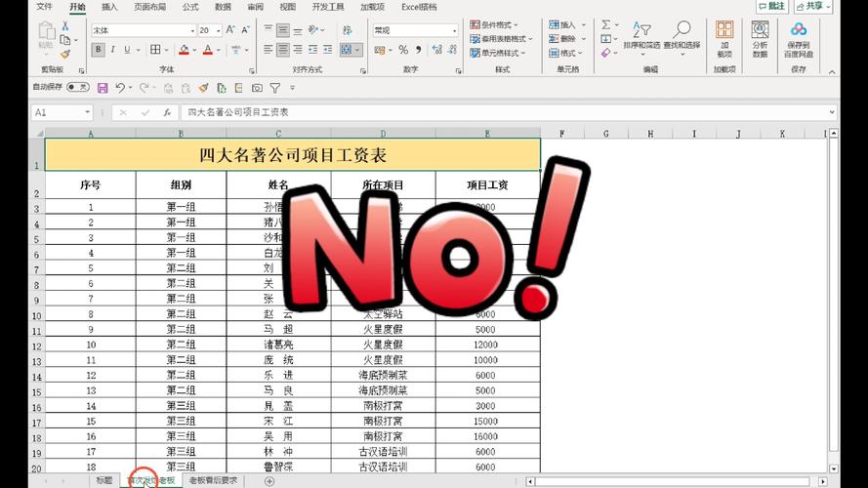Left-align cell text
Viewport: 868px width, 488px height.
pyautogui.click(x=268, y=50)
